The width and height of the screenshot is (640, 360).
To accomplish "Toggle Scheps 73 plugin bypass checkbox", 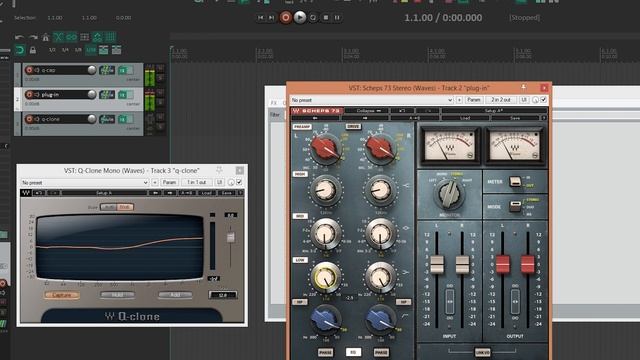I will 543,100.
